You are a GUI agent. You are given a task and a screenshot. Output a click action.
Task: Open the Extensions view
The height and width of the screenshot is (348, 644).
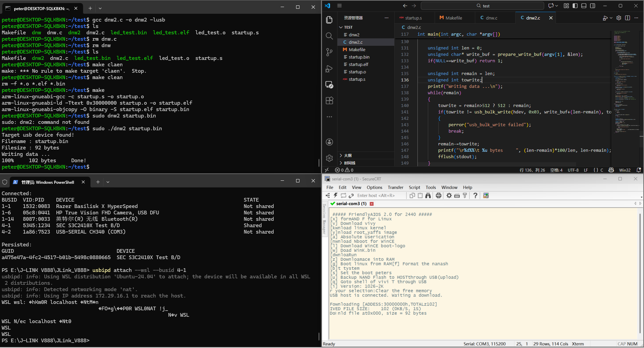pyautogui.click(x=329, y=100)
